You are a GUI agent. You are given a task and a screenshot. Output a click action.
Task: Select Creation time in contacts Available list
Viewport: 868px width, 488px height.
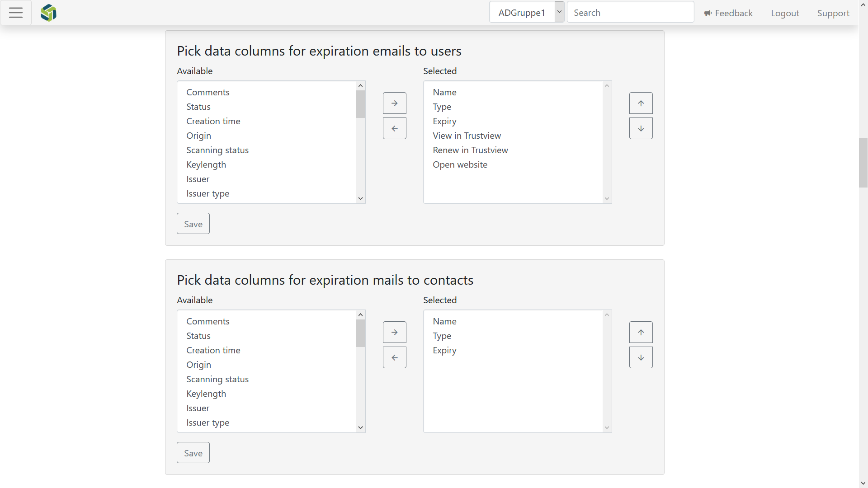[267, 350]
